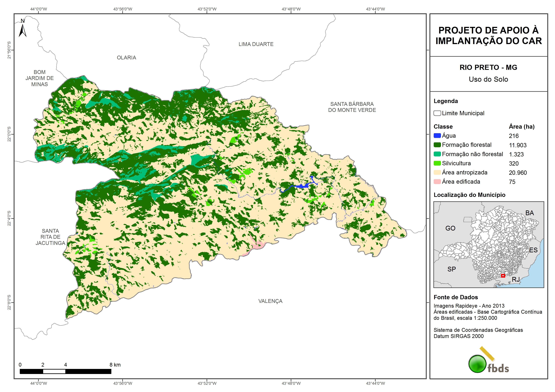
Task: Click the Água blue legend swatch
Action: click(x=437, y=136)
